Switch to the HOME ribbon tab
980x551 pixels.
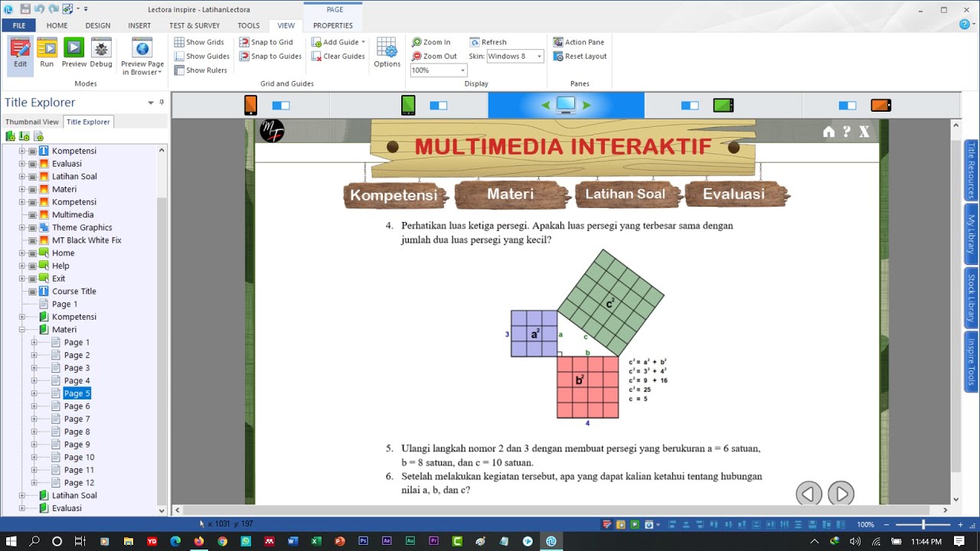(57, 25)
